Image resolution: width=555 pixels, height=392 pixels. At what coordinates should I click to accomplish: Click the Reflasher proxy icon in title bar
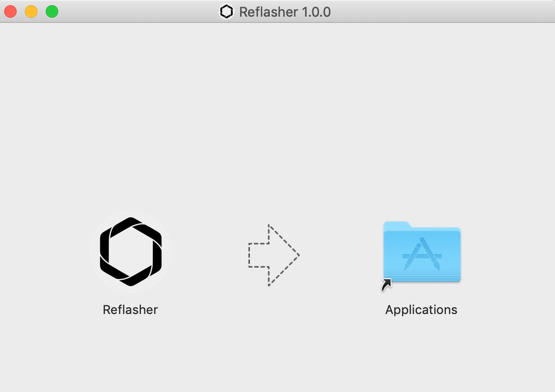(227, 11)
